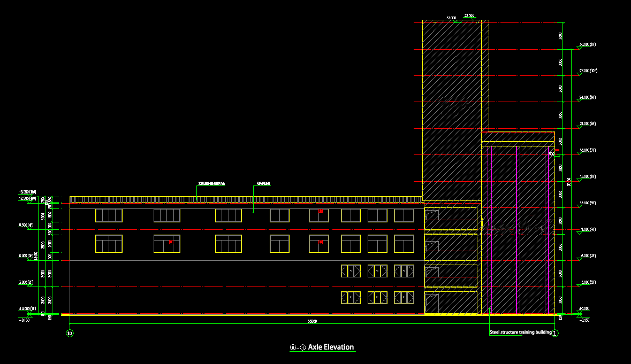
Task: Select the Steel structure training building label
Action: coord(520,331)
